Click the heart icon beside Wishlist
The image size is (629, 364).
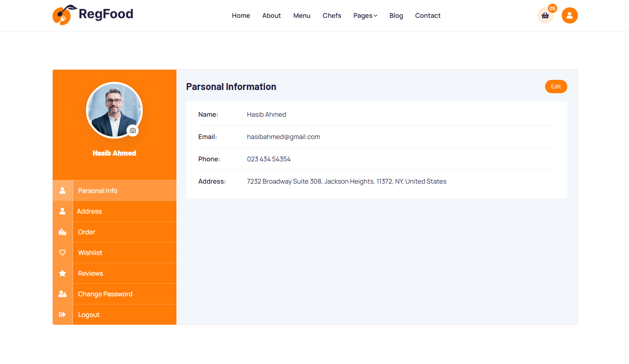coord(62,253)
